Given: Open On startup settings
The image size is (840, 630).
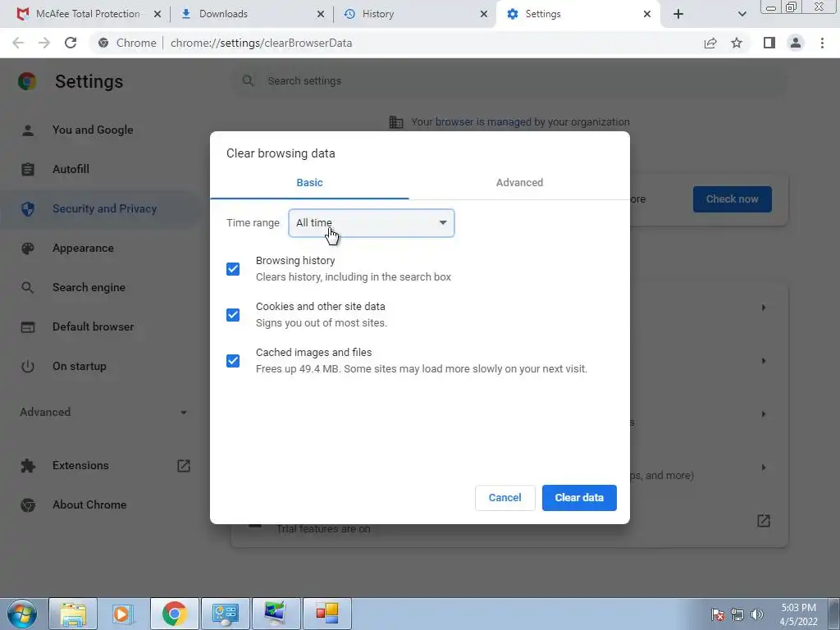Looking at the screenshot, I should 80,367.
